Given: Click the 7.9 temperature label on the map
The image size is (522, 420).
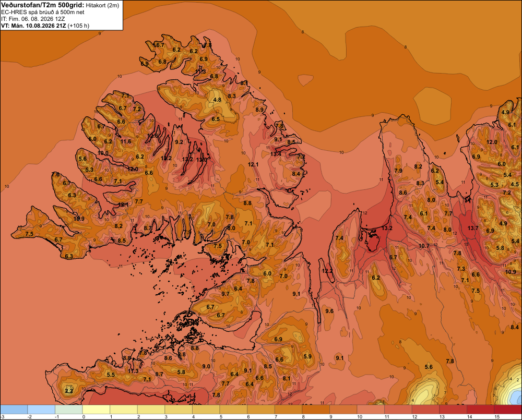Looking at the screenshot, I should pos(398,171).
